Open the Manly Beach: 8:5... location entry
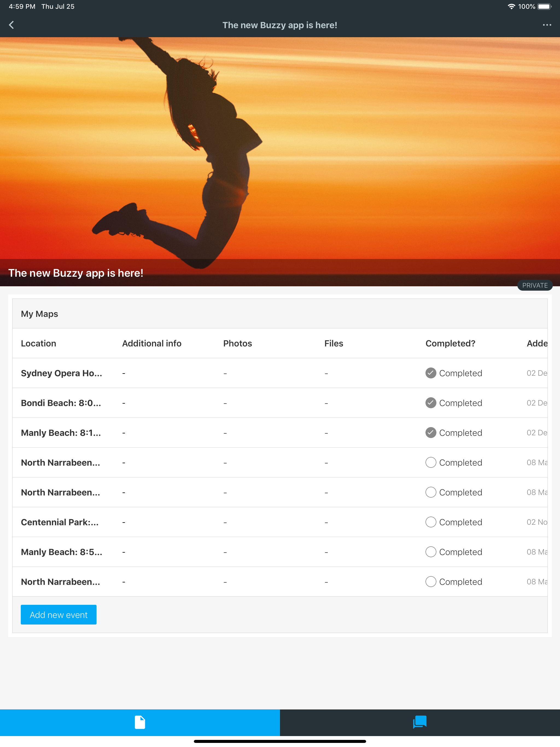The width and height of the screenshot is (560, 747). point(62,552)
